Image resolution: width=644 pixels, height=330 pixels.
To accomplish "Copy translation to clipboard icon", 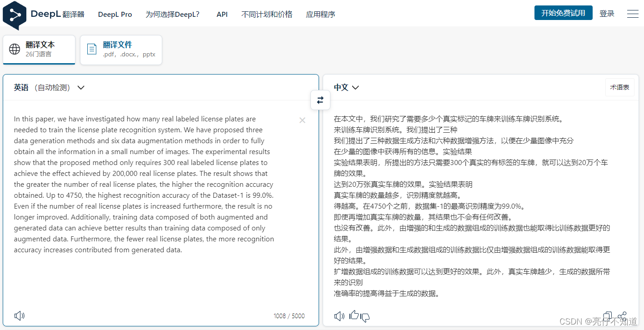I will pyautogui.click(x=607, y=316).
